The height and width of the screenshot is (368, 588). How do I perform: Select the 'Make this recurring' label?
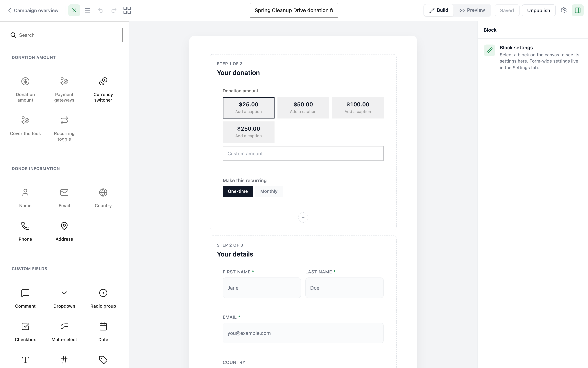[x=244, y=180]
